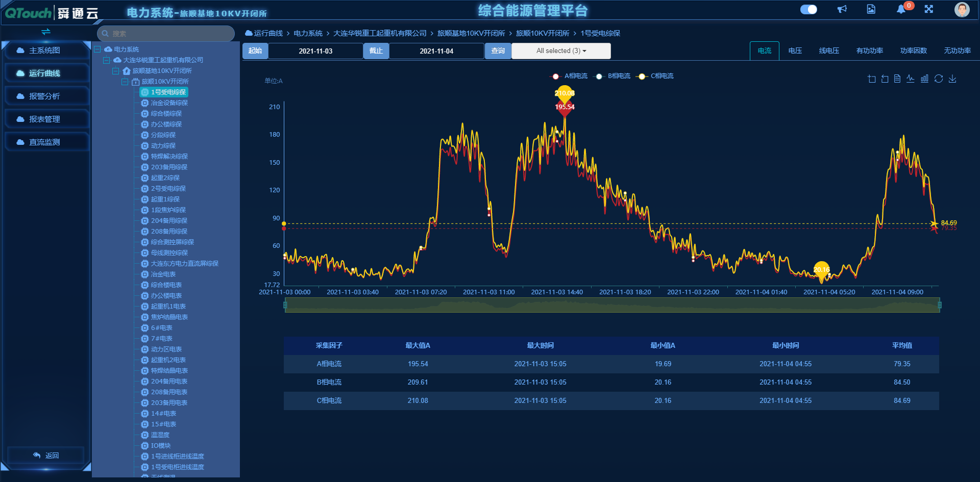Click the chart restore refresh icon
Viewport: 980px width, 482px height.
pos(939,79)
